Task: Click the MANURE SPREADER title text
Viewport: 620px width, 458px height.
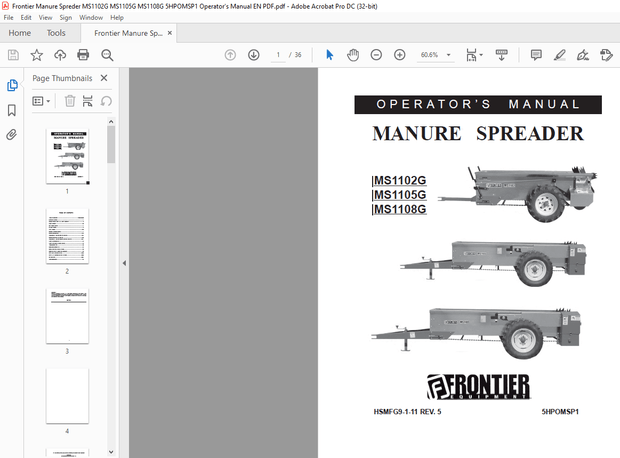Action: pos(478,134)
